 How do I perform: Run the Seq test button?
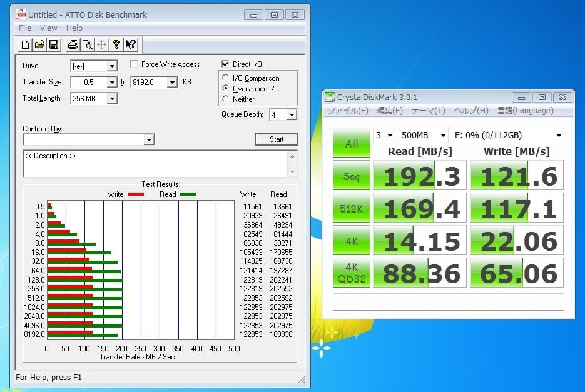pyautogui.click(x=352, y=175)
